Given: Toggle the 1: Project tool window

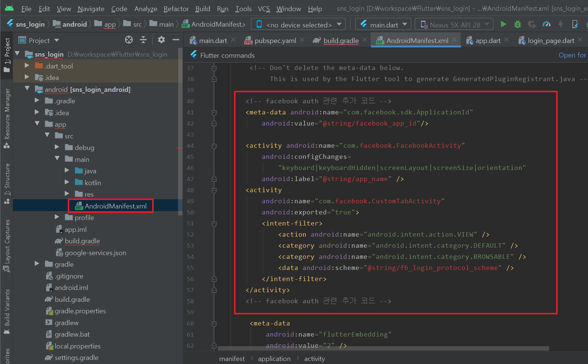Looking at the screenshot, I should click(x=7, y=55).
